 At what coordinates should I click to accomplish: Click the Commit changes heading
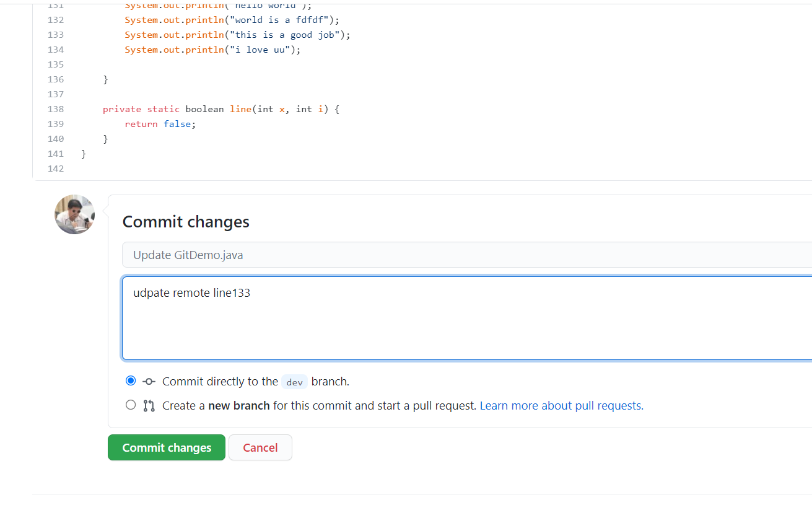click(x=186, y=222)
